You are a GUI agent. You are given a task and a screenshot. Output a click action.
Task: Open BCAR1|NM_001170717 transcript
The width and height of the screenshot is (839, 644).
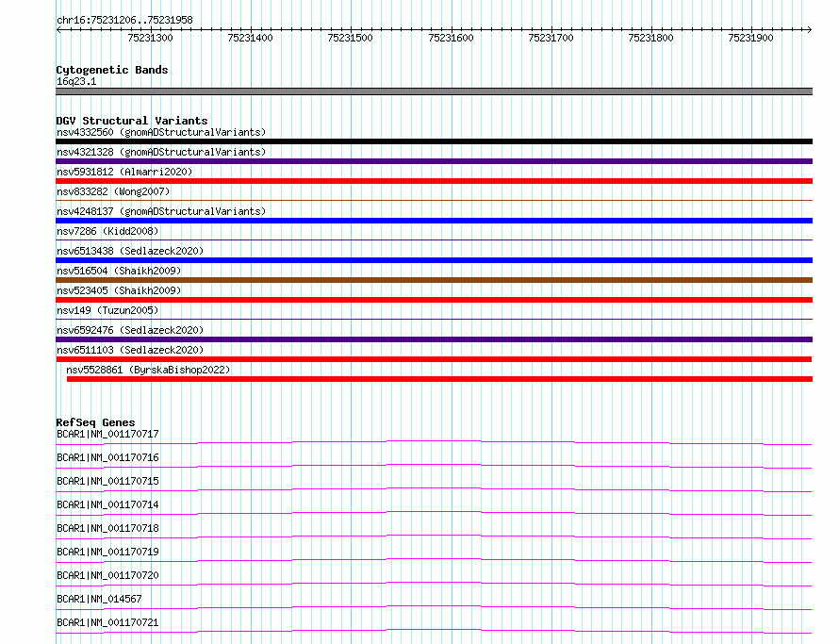pos(107,434)
